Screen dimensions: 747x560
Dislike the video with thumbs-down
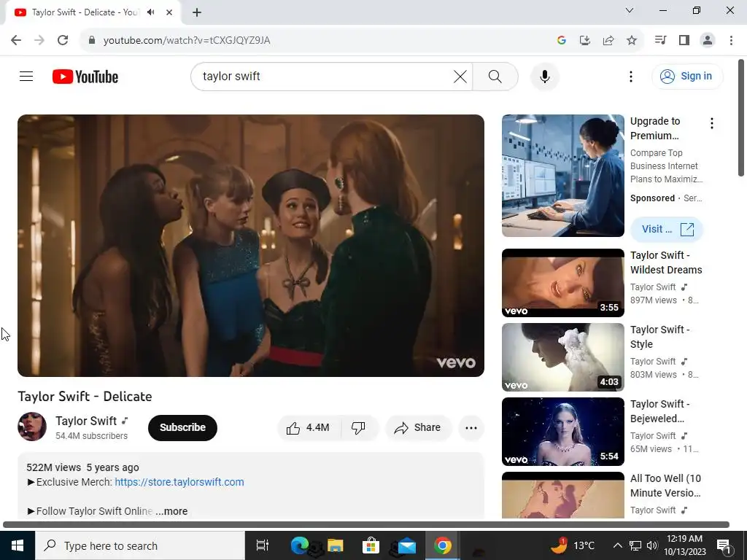359,427
